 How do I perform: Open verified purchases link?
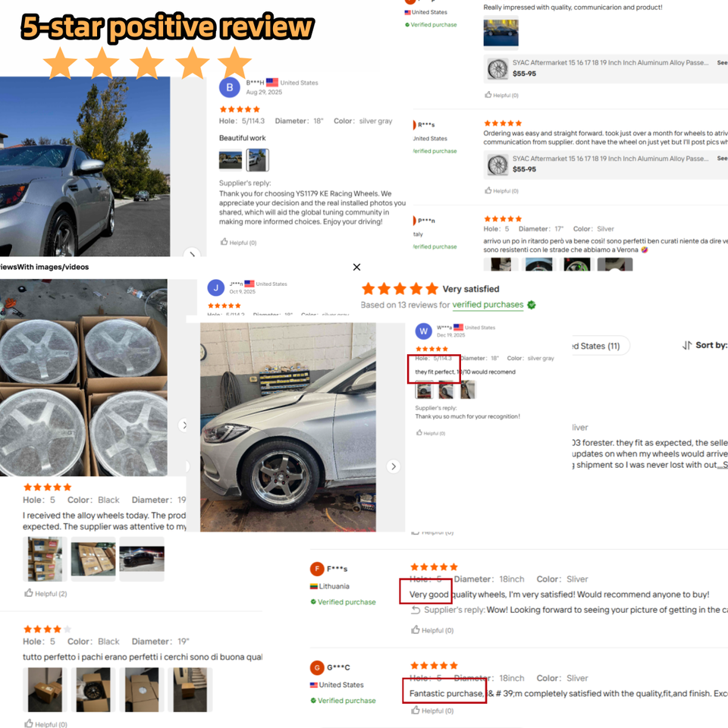click(x=488, y=305)
